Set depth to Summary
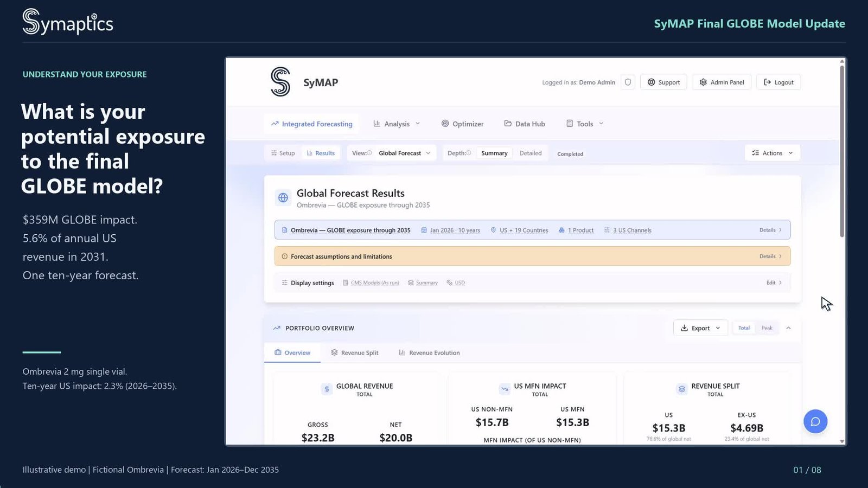 pyautogui.click(x=494, y=153)
